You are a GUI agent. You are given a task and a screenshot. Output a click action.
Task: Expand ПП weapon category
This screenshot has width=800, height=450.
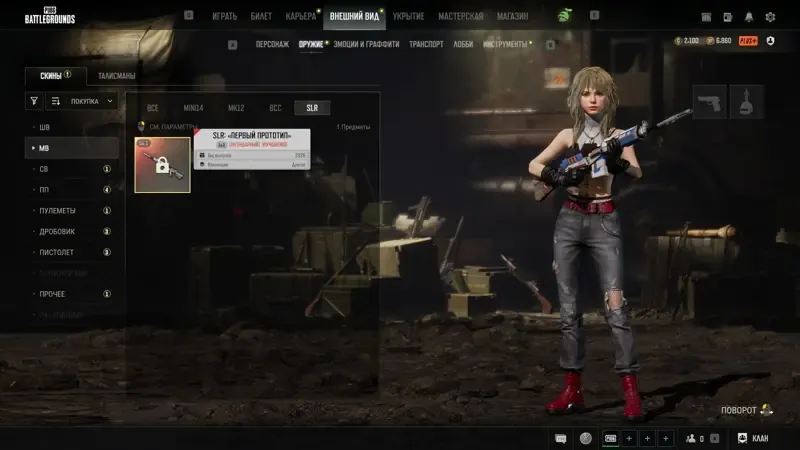(x=71, y=190)
